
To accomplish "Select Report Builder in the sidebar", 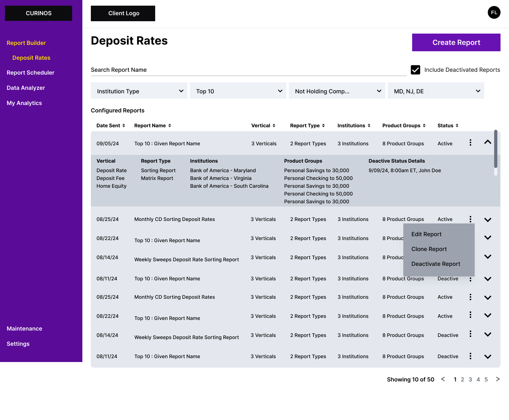I will 26,43.
